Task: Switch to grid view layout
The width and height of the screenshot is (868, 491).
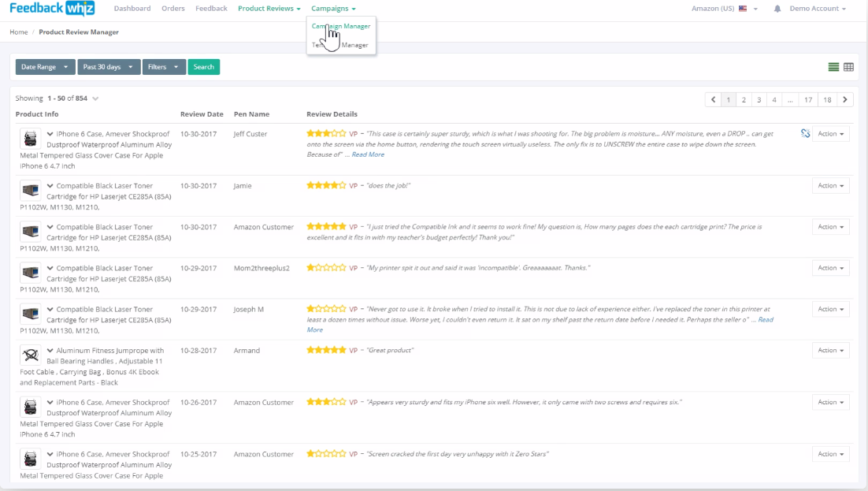Action: pyautogui.click(x=848, y=67)
